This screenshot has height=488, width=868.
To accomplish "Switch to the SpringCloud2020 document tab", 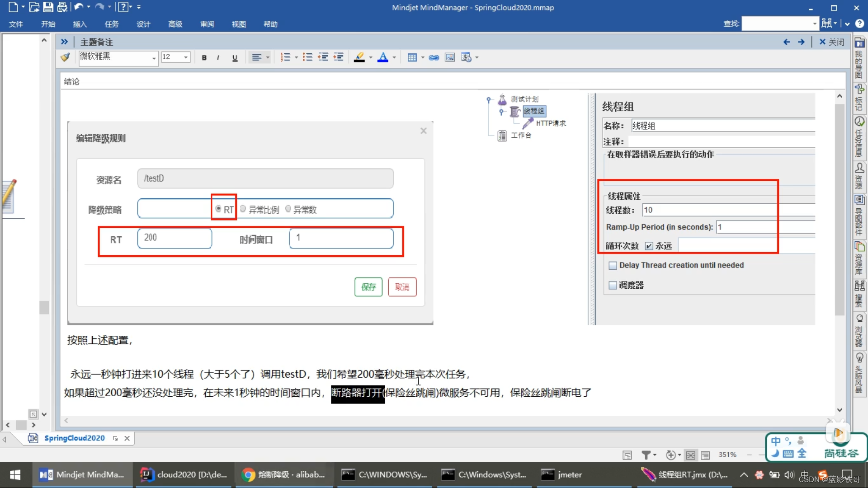I will [x=74, y=438].
